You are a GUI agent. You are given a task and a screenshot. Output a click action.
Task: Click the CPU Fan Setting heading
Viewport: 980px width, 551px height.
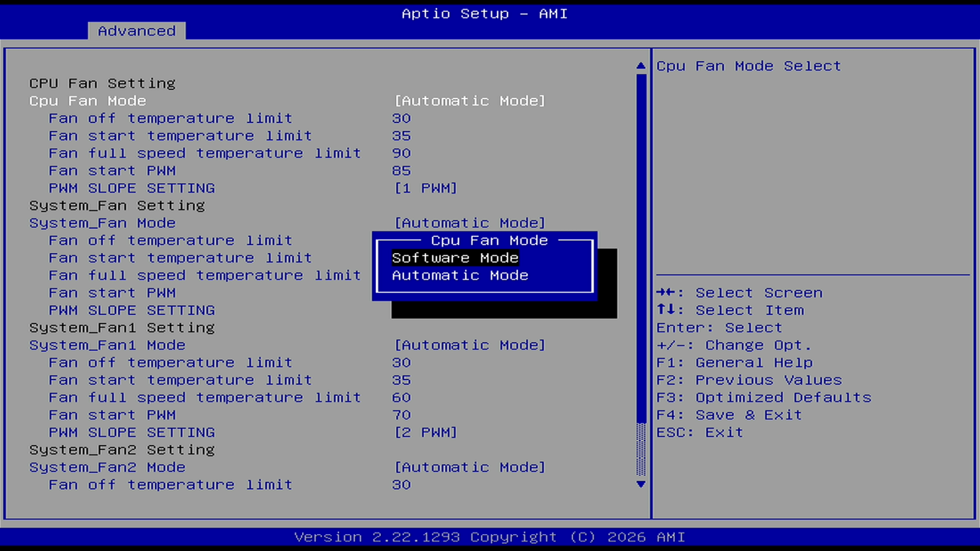coord(102,83)
